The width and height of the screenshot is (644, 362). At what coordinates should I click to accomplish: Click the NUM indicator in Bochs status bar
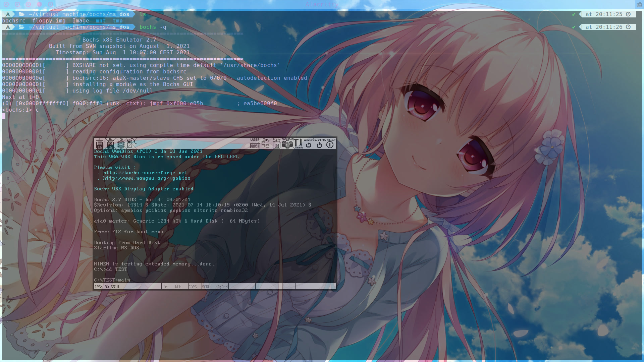pyautogui.click(x=178, y=287)
